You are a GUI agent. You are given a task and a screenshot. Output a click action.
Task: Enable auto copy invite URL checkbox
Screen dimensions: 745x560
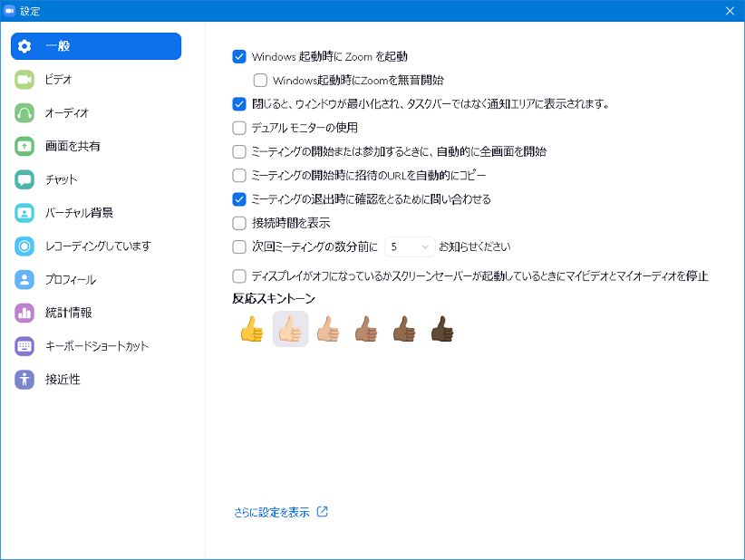coord(239,175)
